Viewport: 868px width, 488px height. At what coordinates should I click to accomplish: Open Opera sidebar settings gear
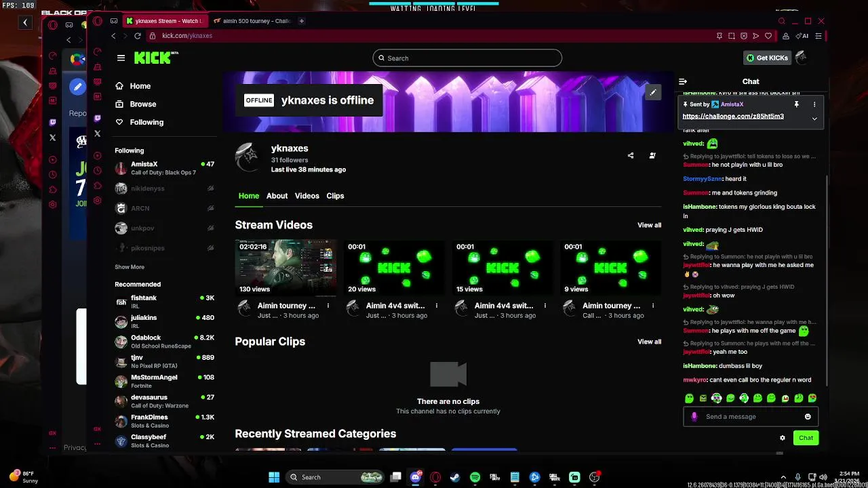(98, 201)
